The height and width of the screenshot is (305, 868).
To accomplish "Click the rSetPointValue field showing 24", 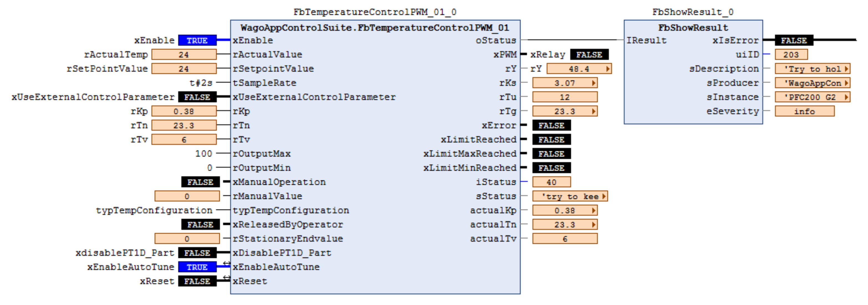I will [184, 69].
